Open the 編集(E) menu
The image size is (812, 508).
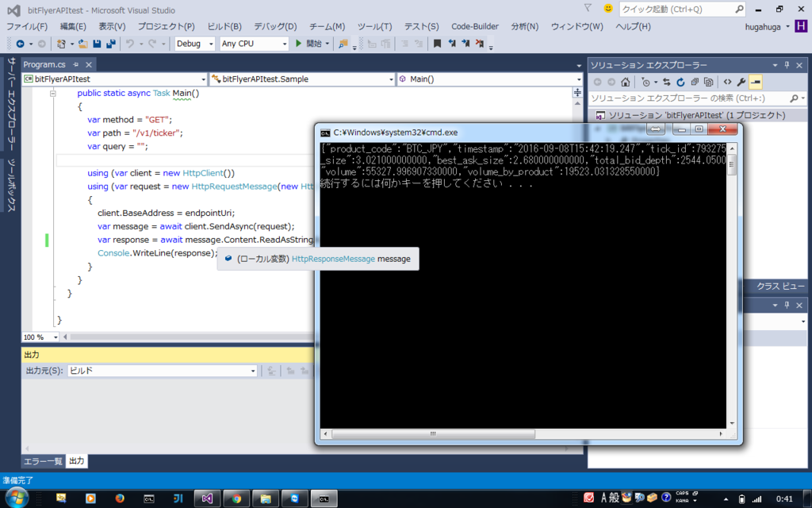coord(73,26)
